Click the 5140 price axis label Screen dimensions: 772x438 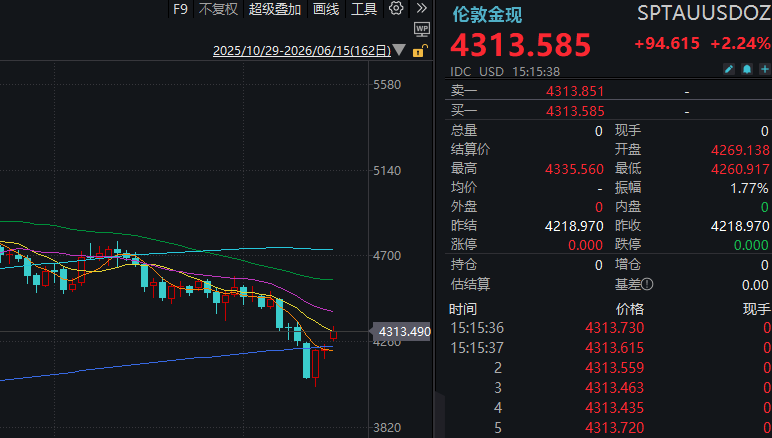tap(387, 171)
